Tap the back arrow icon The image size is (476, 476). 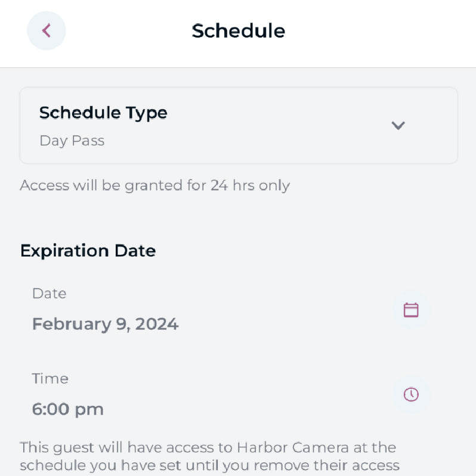click(x=47, y=30)
